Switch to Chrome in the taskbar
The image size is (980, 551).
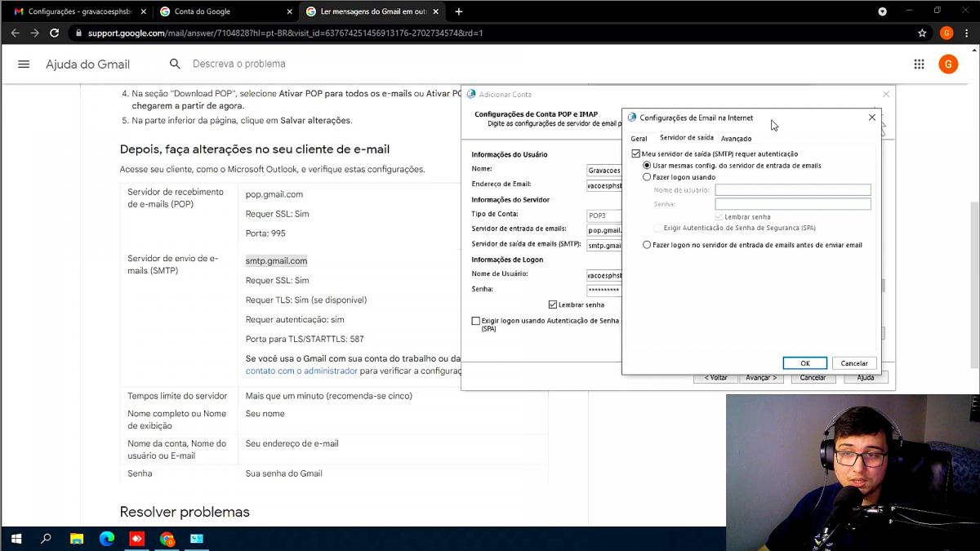coord(167,539)
